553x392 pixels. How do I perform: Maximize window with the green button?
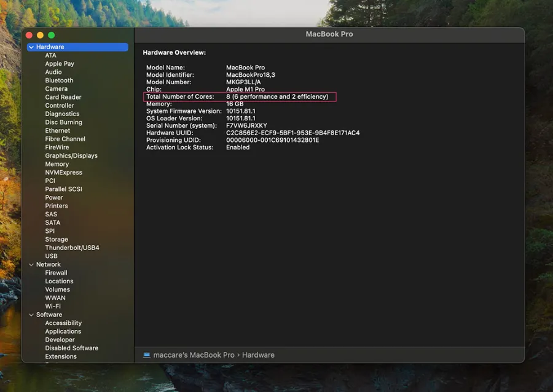52,35
